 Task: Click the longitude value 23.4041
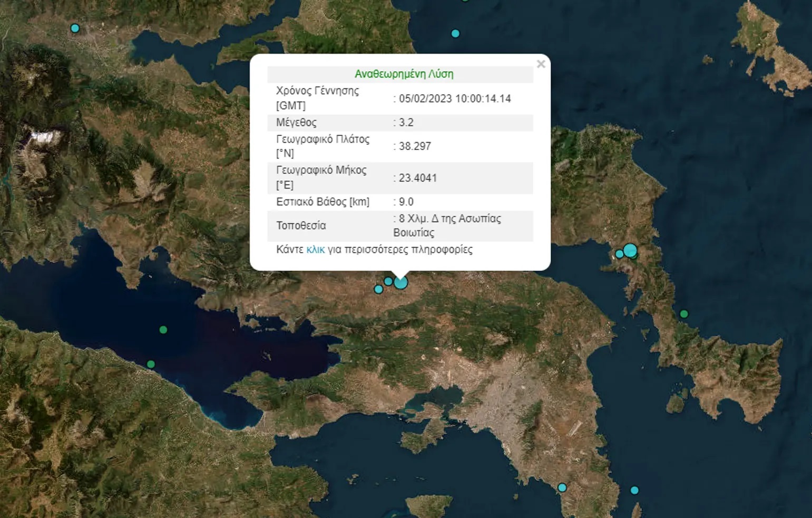pos(417,178)
